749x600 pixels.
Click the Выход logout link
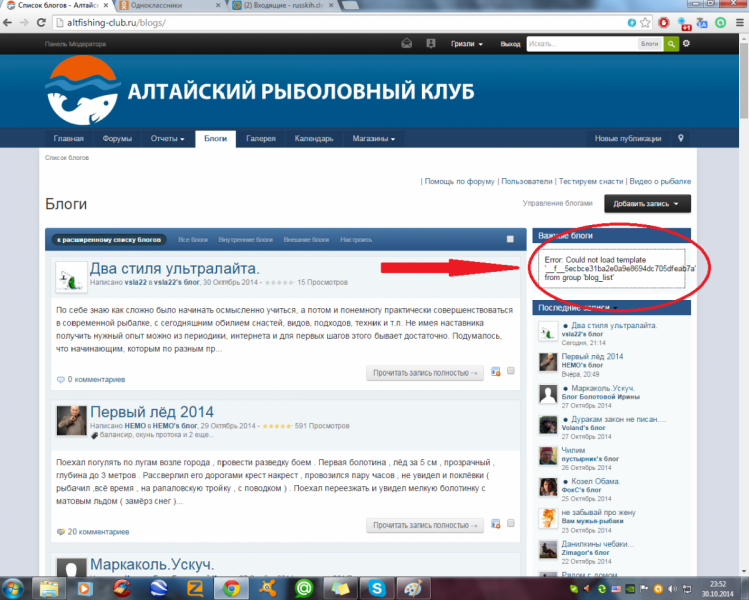click(510, 44)
